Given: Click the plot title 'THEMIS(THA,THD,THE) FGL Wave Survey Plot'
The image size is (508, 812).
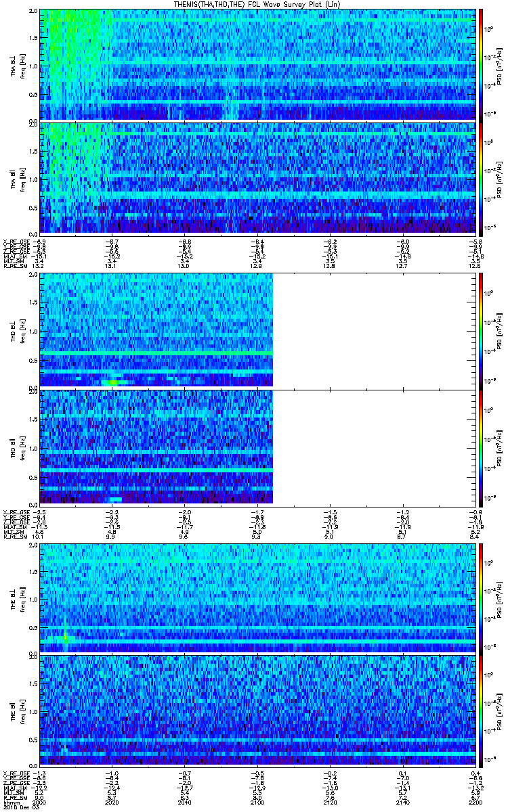Looking at the screenshot, I should [x=257, y=4].
